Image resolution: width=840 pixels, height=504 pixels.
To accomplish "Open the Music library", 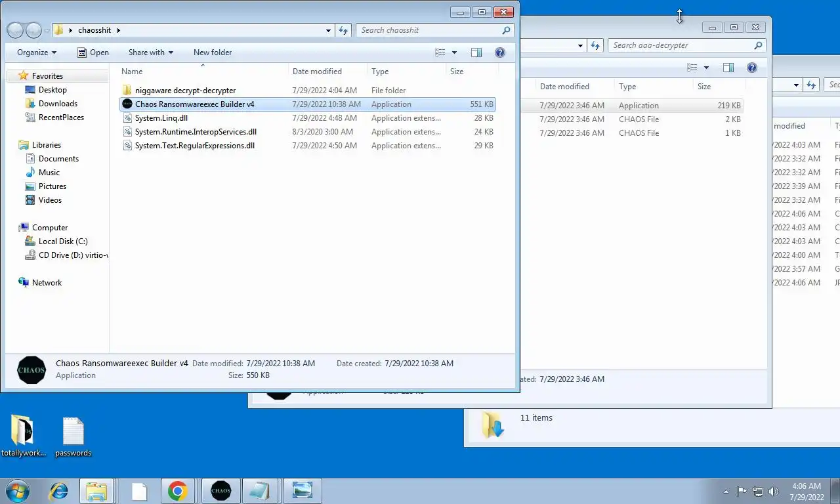I will point(49,173).
